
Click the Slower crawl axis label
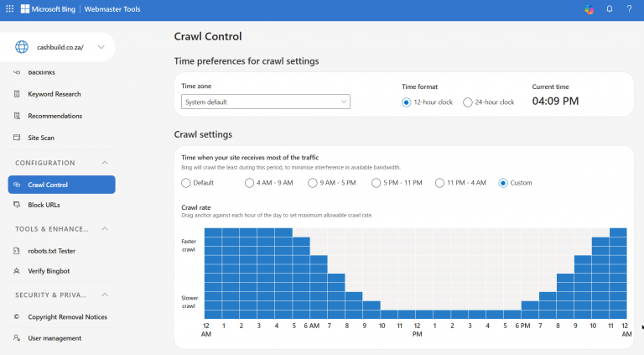190,302
